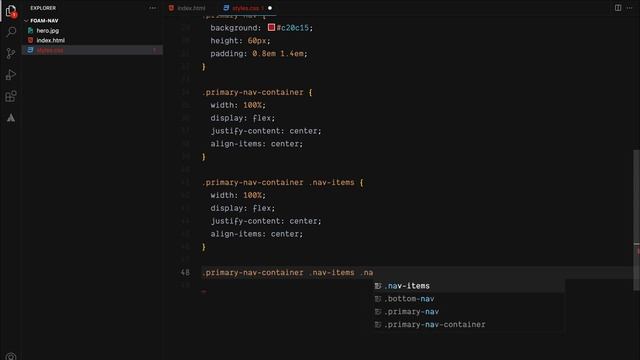Open the Accounts icon at bottom
The height and width of the screenshot is (360, 640).
click(11, 357)
